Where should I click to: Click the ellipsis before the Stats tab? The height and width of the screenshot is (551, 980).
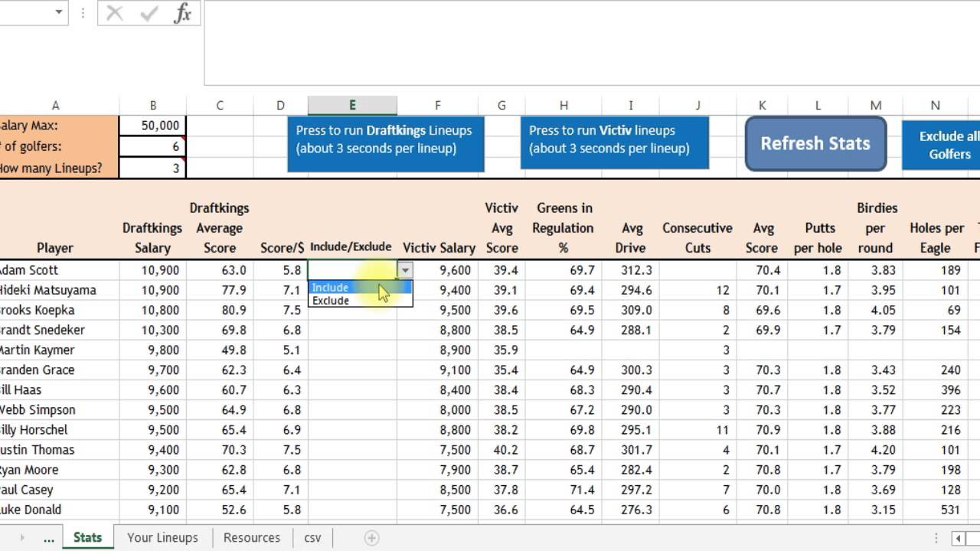48,538
